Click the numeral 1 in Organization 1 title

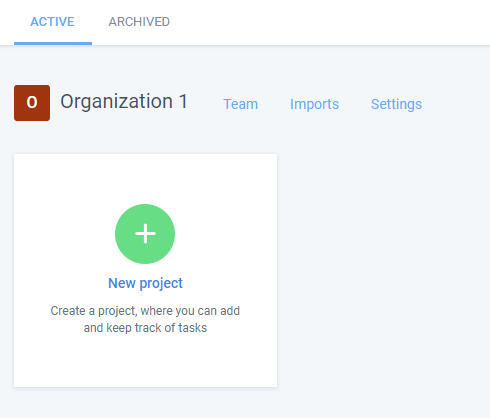pos(183,101)
